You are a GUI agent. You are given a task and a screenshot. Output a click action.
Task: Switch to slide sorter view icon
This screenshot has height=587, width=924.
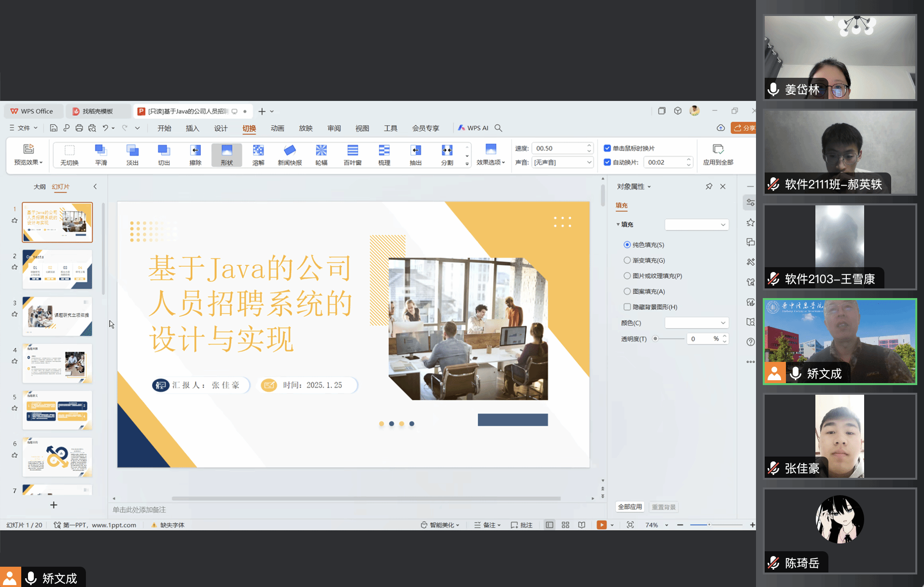(565, 525)
